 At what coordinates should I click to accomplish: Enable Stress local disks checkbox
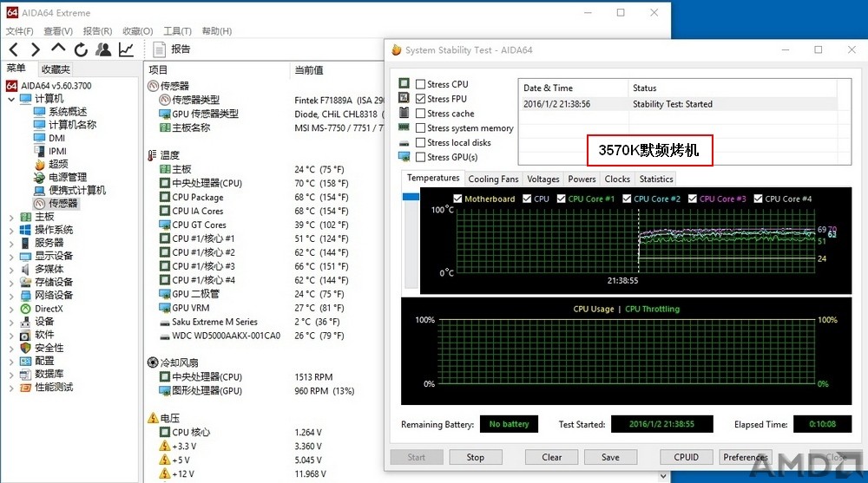click(421, 143)
